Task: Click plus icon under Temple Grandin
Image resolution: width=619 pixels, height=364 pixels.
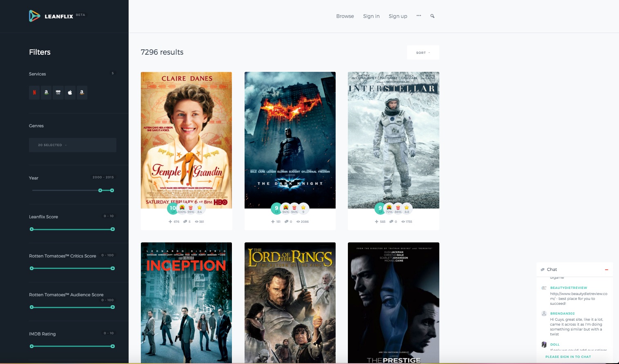Action: coord(170,222)
